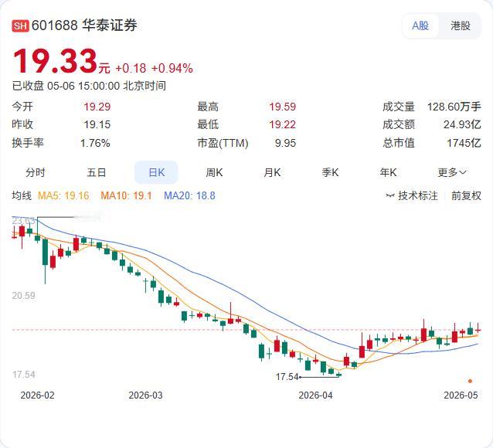Click the 均线 label
493x448 pixels.
click(22, 195)
